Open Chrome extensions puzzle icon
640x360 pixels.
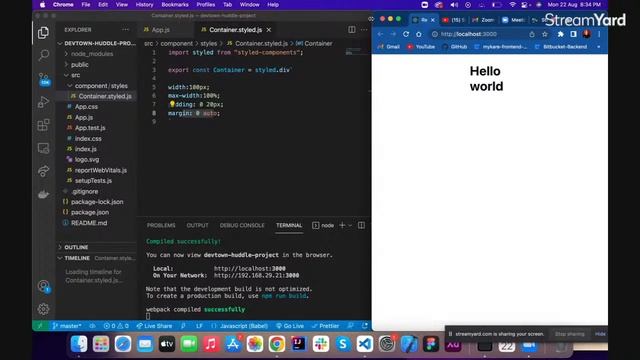coord(560,34)
